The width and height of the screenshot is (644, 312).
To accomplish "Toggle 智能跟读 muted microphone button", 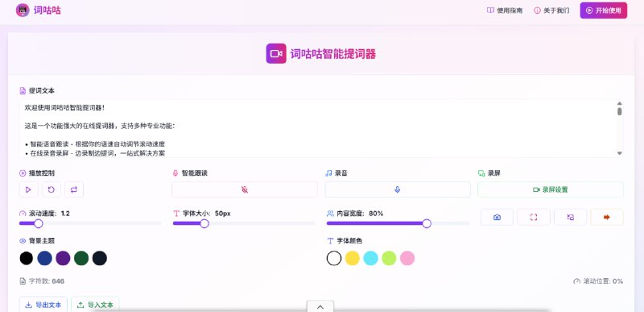I will pos(245,189).
